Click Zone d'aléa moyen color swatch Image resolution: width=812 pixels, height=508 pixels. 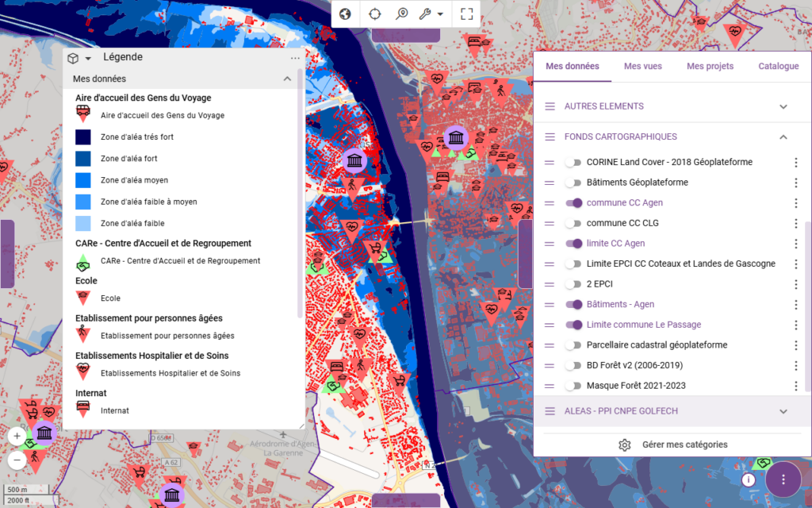pyautogui.click(x=82, y=180)
